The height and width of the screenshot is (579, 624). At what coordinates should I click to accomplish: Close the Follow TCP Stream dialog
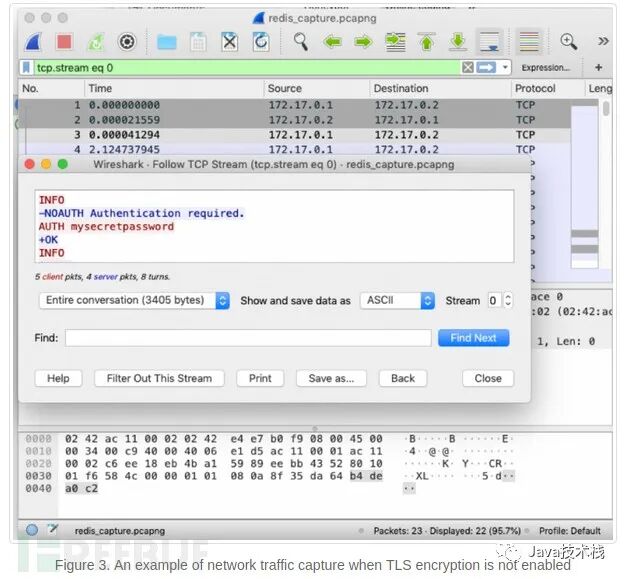click(x=488, y=378)
